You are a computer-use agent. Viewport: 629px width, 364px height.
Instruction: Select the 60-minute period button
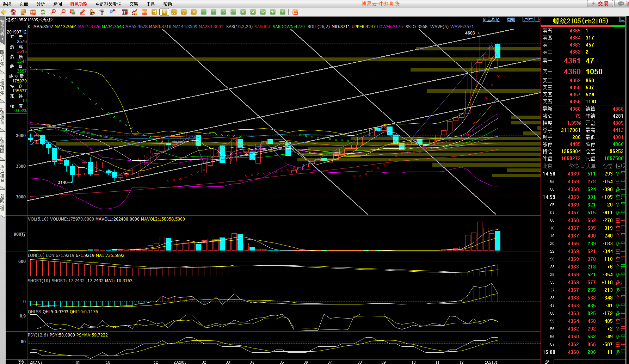pyautogui.click(x=253, y=12)
